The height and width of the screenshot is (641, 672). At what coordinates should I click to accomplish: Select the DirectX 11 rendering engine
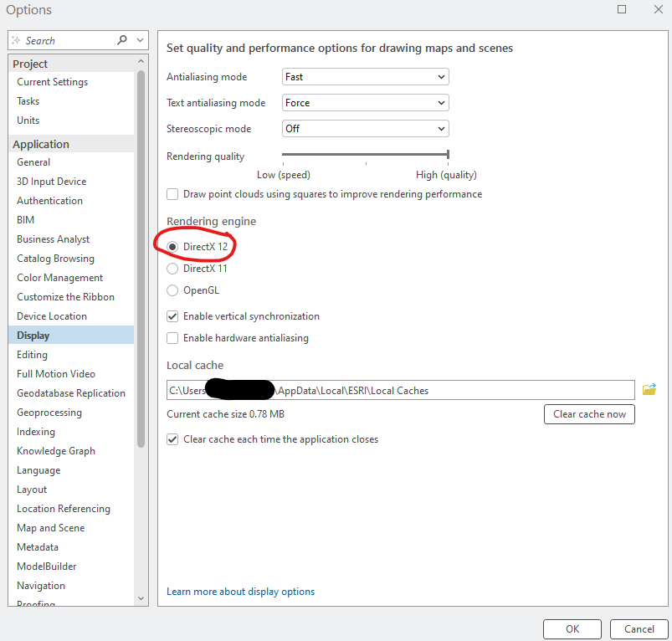[x=172, y=269]
